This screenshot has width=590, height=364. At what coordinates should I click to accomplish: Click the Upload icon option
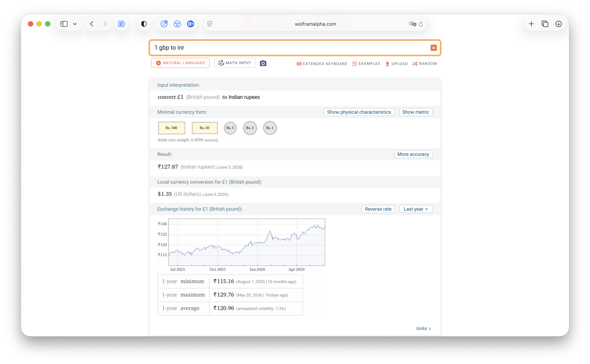point(396,64)
